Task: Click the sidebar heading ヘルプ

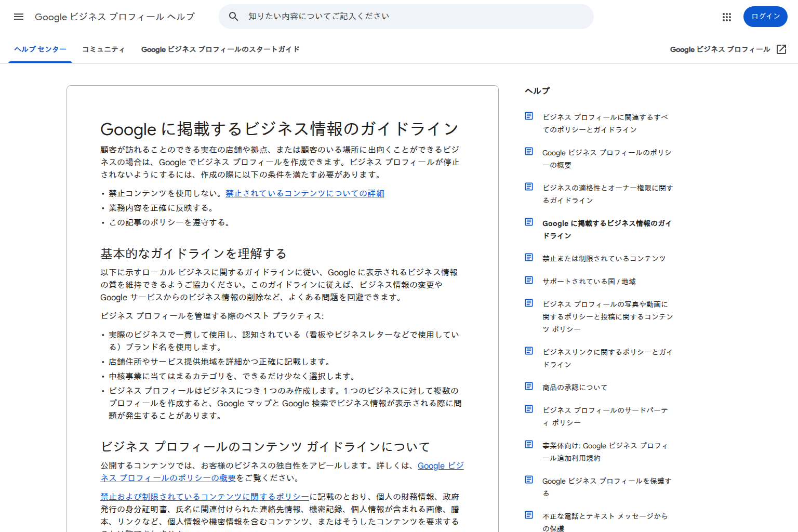Action: 537,90
